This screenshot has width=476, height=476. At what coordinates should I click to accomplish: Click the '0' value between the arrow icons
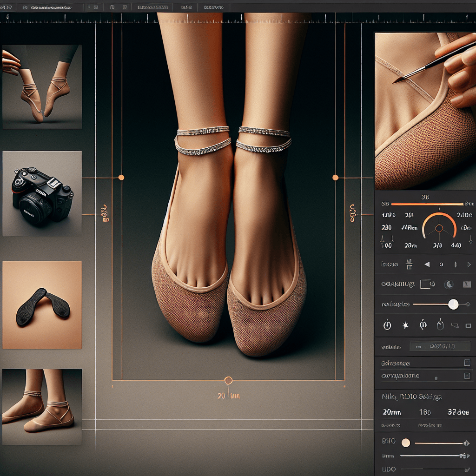441,264
